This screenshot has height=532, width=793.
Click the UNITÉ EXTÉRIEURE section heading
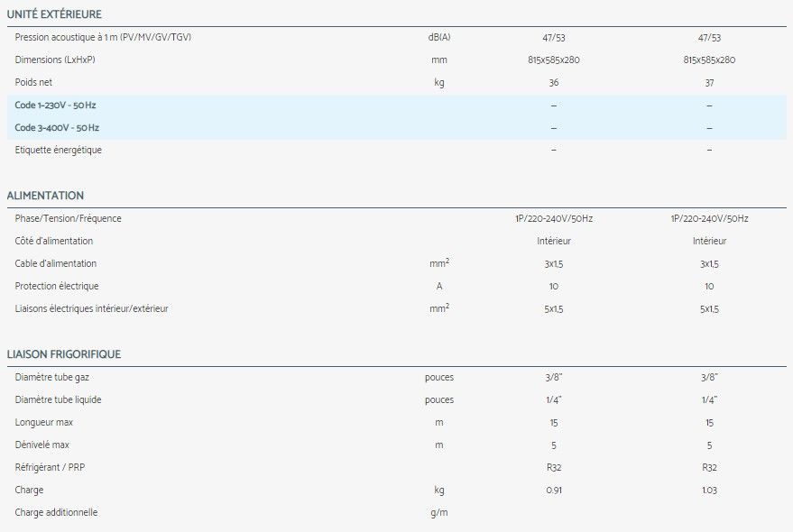pos(54,14)
